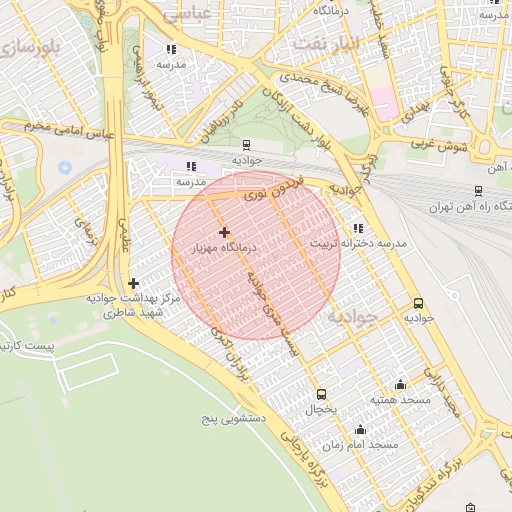Screen dimensions: 512x512
Task: Click the مدرسه school icon near تیمور ابراهیمی
Action: tap(171, 50)
